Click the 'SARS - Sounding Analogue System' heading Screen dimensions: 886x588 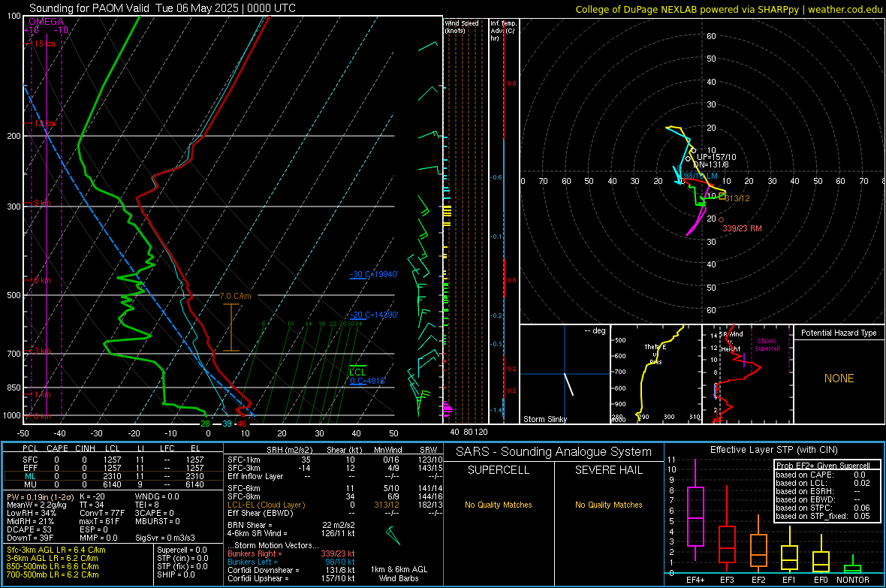[554, 452]
